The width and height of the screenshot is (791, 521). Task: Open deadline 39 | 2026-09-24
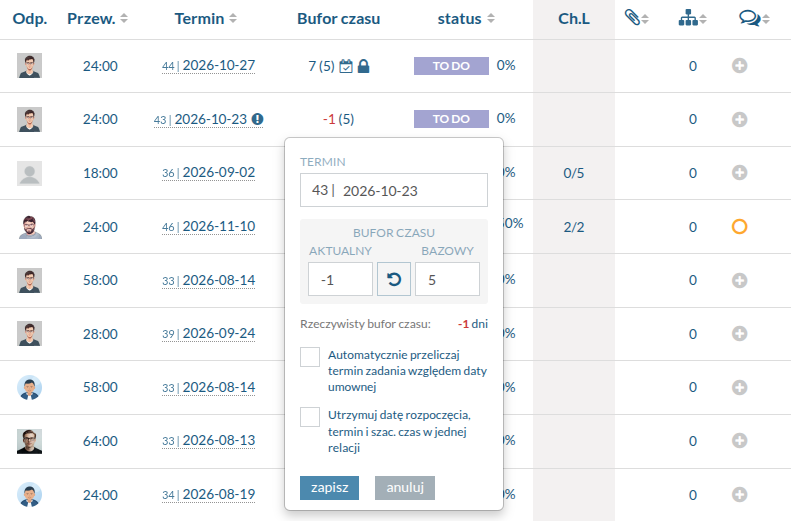tap(208, 333)
